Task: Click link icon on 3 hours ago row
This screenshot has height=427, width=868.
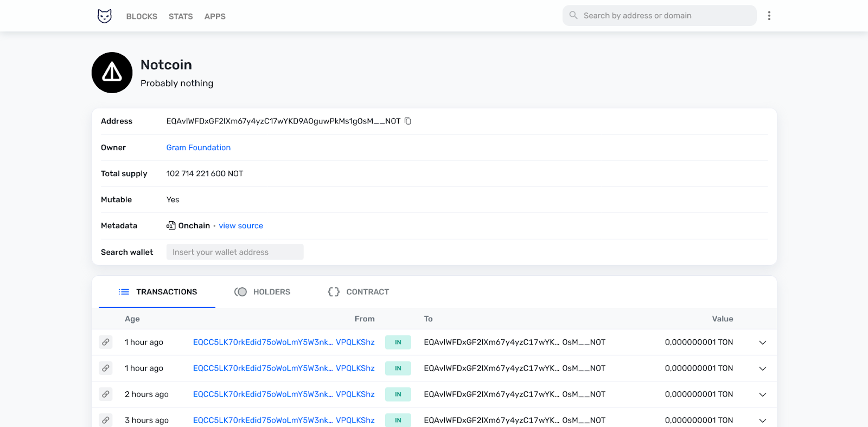Action: pyautogui.click(x=106, y=420)
